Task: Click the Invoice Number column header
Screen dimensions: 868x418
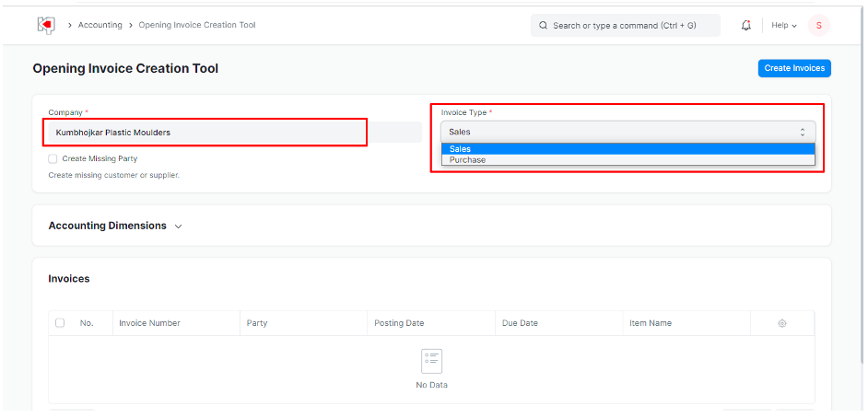Action: pyautogui.click(x=149, y=323)
